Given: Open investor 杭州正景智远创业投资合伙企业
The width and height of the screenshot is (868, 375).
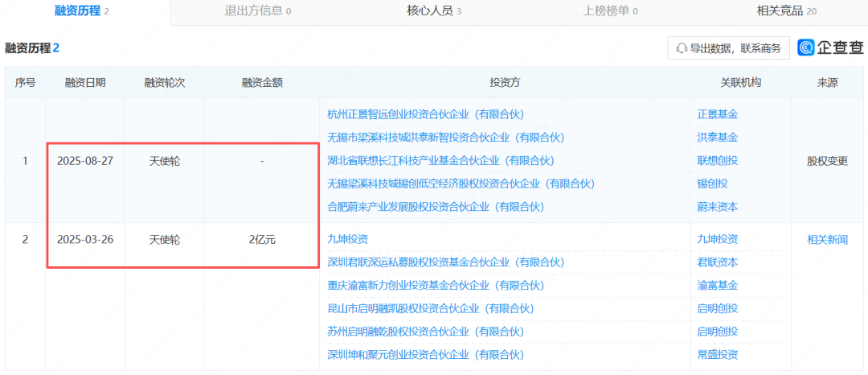Looking at the screenshot, I should [x=425, y=114].
